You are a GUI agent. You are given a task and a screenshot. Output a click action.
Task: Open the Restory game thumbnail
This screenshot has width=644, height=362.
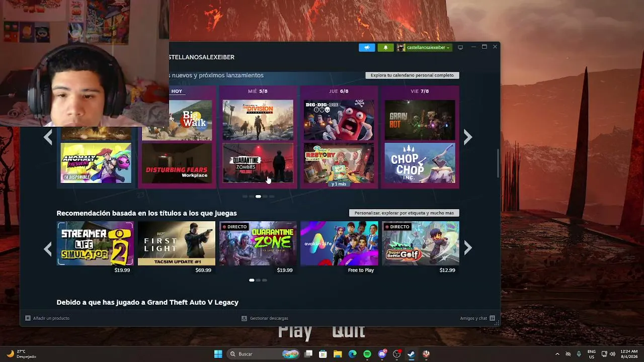pyautogui.click(x=339, y=162)
